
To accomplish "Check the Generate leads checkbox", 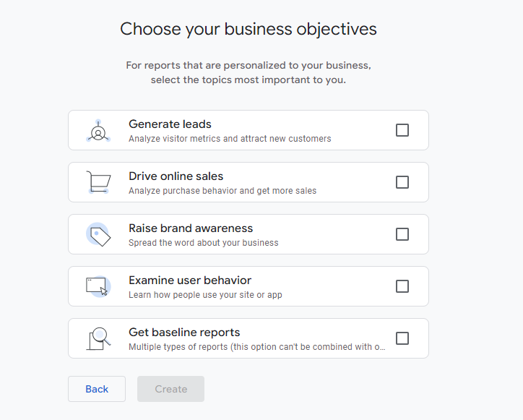I will click(402, 130).
